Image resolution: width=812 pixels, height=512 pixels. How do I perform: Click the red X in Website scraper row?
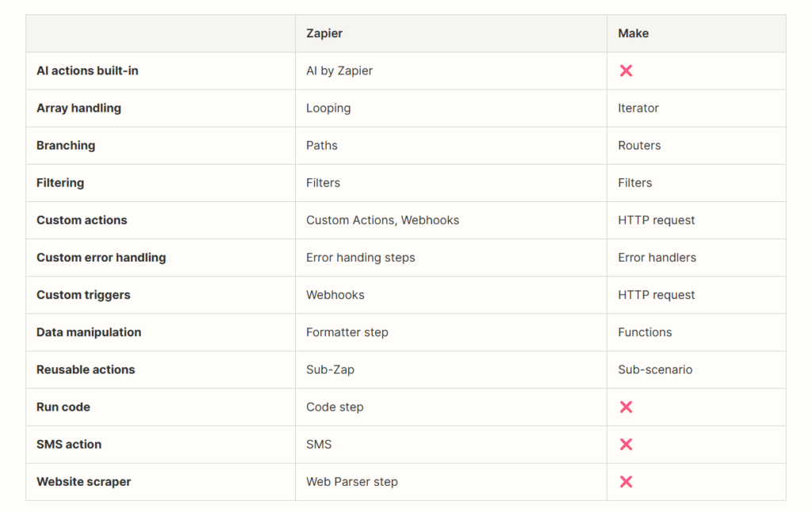[626, 481]
